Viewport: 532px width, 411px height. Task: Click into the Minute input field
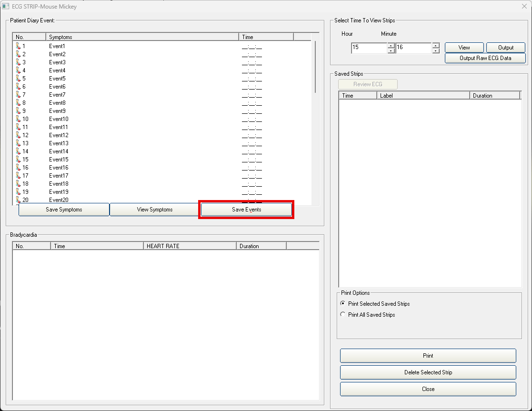[413, 48]
